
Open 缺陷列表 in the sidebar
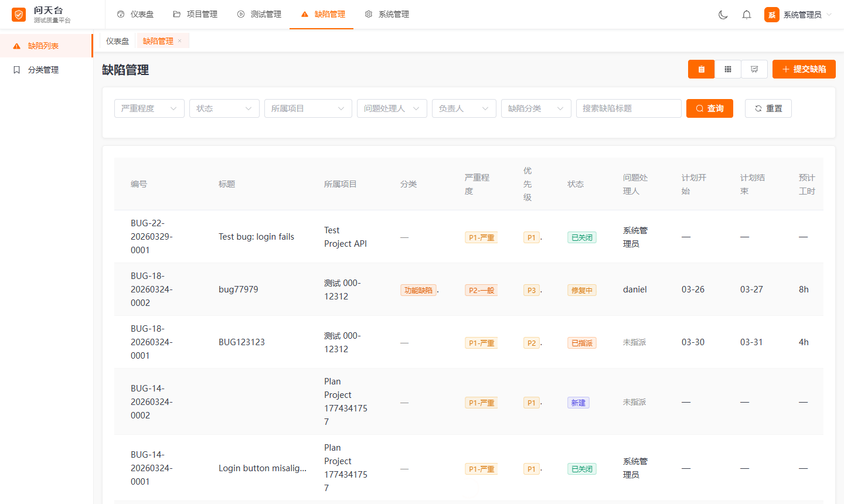point(46,46)
